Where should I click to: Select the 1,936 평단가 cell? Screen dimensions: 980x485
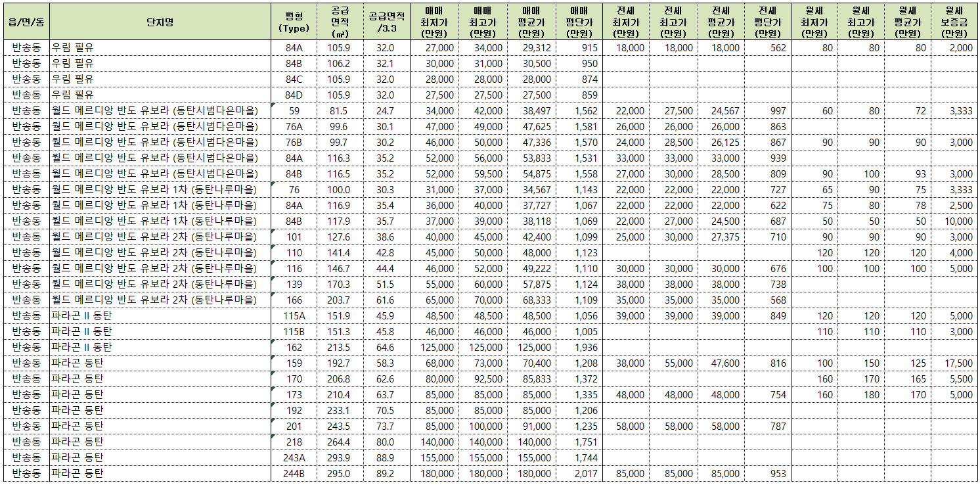click(579, 348)
